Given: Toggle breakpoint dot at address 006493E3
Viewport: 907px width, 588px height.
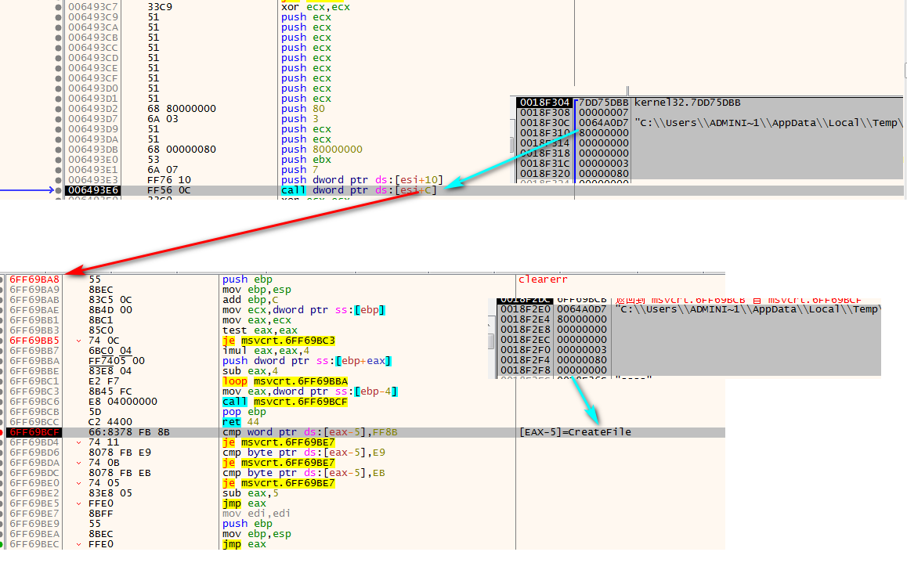Looking at the screenshot, I should [x=58, y=180].
